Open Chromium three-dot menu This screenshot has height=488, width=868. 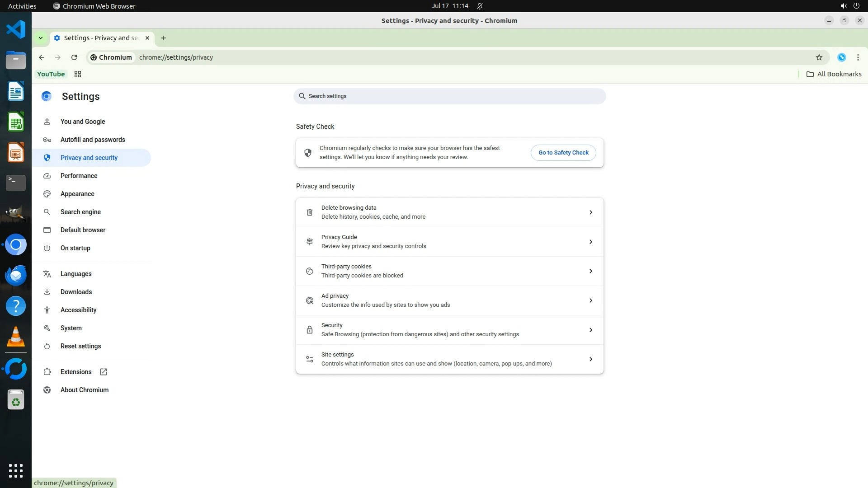pyautogui.click(x=858, y=57)
